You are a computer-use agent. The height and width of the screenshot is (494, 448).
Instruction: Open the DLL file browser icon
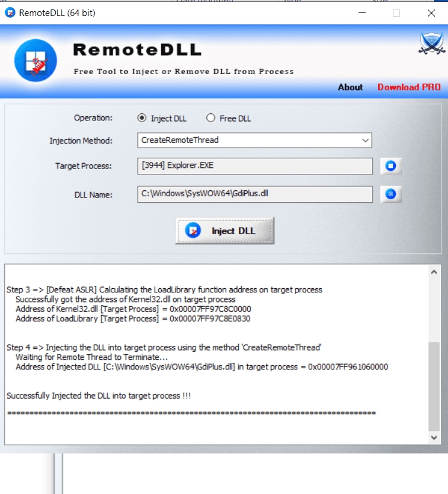[x=391, y=194]
